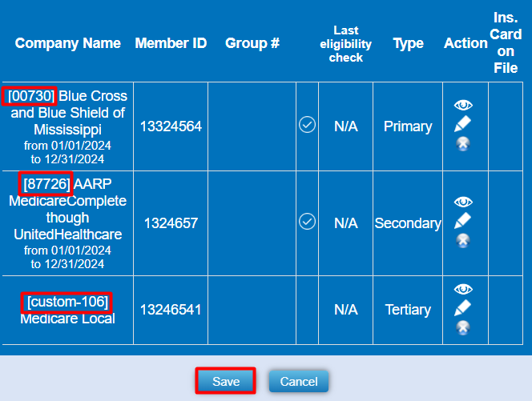Screen dimensions: 532x401
Task: Click the Secondary type cell
Action: 408,223
